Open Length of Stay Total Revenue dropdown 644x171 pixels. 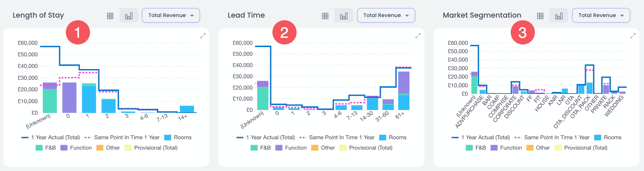(x=171, y=15)
